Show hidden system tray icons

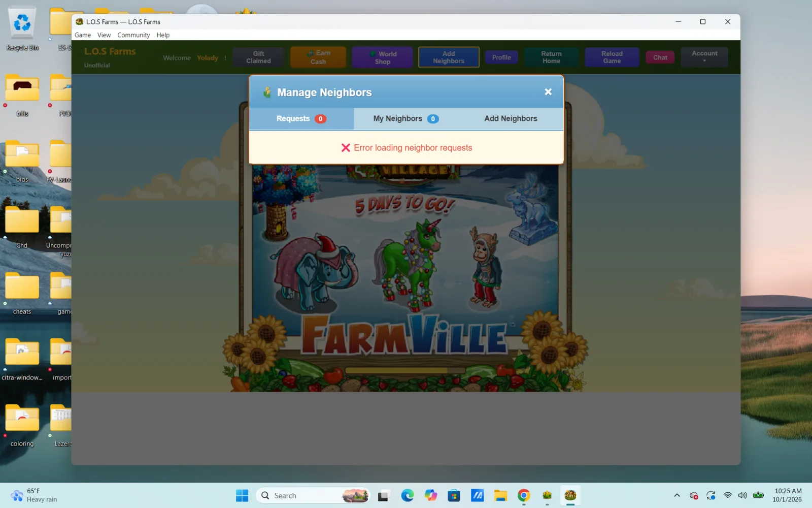click(677, 495)
